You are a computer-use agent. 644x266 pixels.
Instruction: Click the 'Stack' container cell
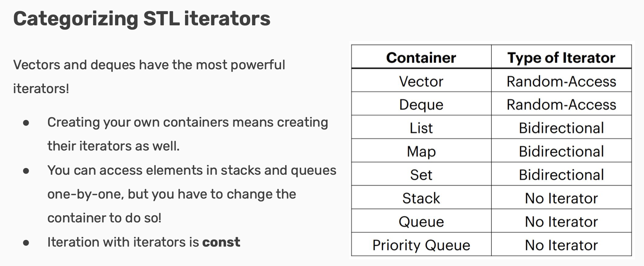click(x=421, y=199)
